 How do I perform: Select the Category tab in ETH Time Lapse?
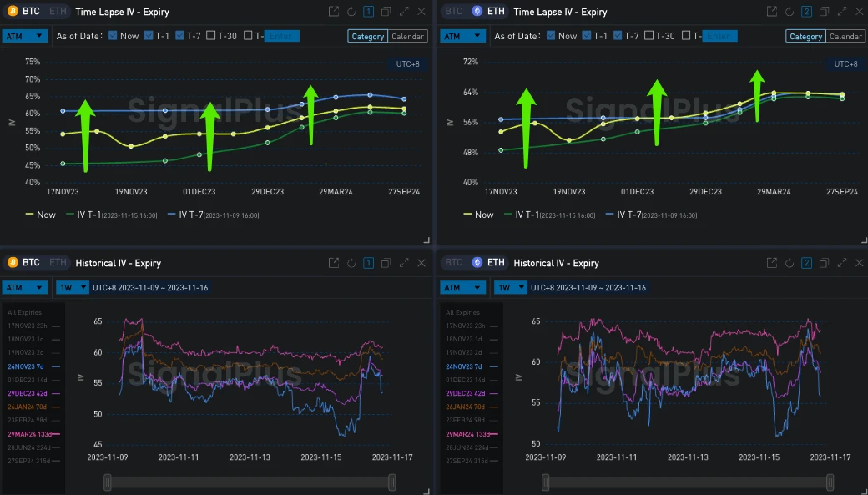point(805,37)
